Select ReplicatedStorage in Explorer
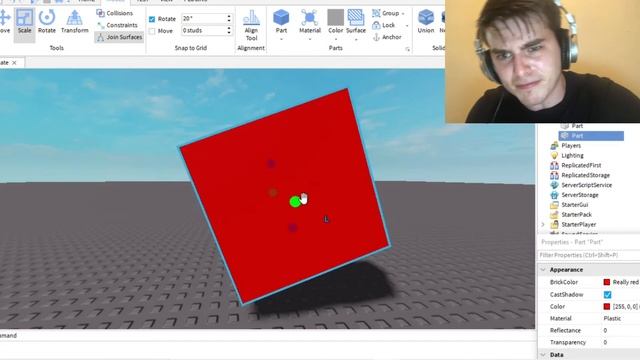The image size is (640, 360). [585, 175]
